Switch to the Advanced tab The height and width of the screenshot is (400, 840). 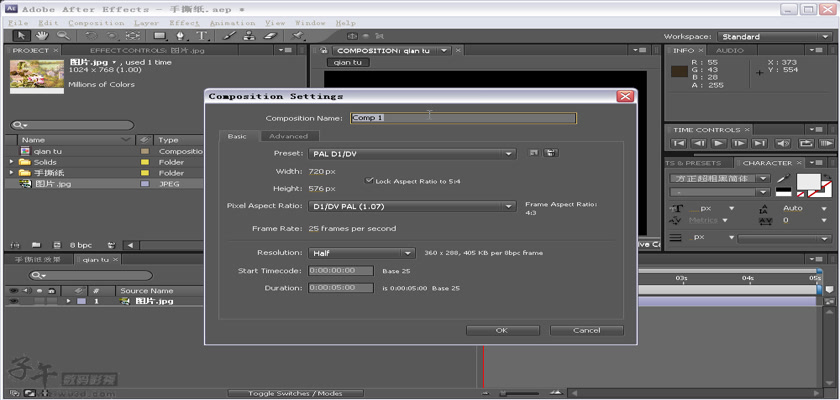289,136
